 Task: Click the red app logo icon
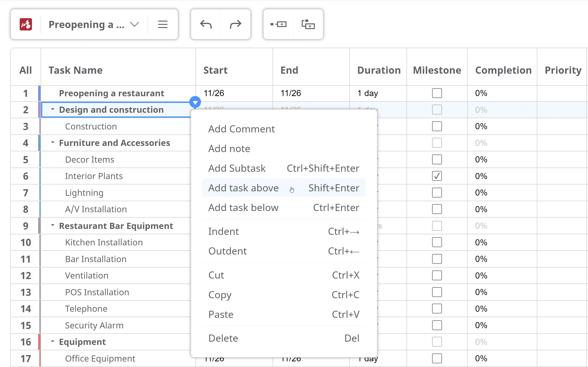pyautogui.click(x=26, y=24)
